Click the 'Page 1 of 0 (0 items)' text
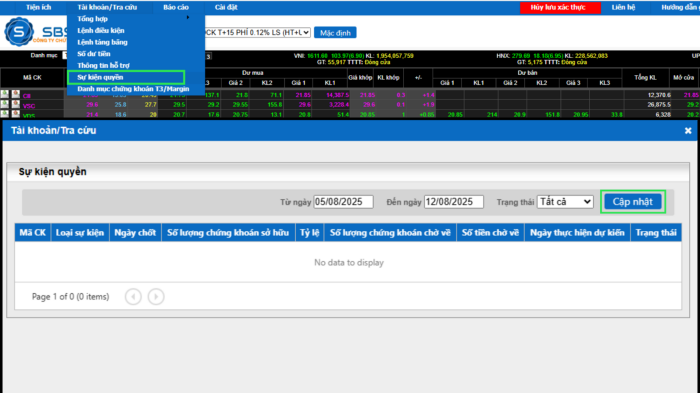Viewport: 700px width, 393px height. pyautogui.click(x=71, y=297)
